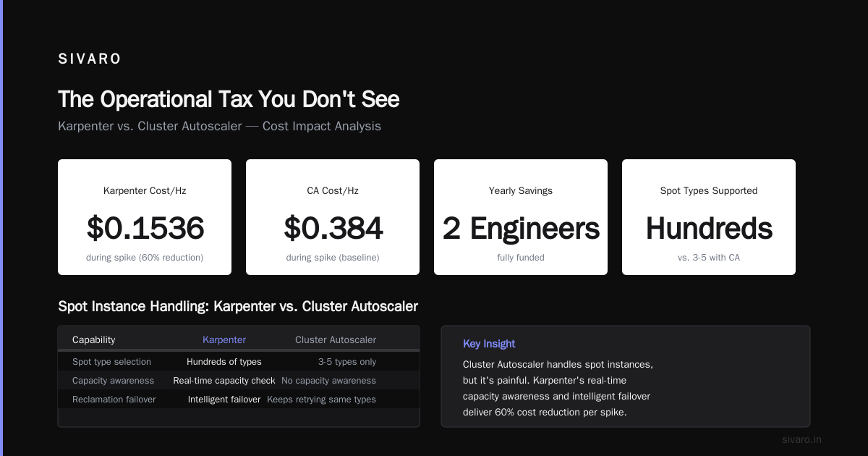868x456 pixels.
Task: Click the $0.1536 value
Action: pyautogui.click(x=145, y=228)
